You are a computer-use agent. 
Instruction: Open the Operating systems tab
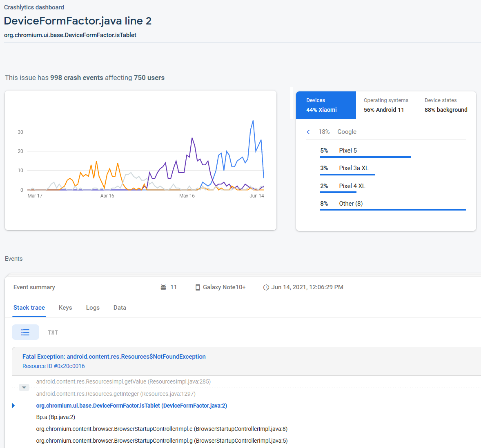[385, 105]
